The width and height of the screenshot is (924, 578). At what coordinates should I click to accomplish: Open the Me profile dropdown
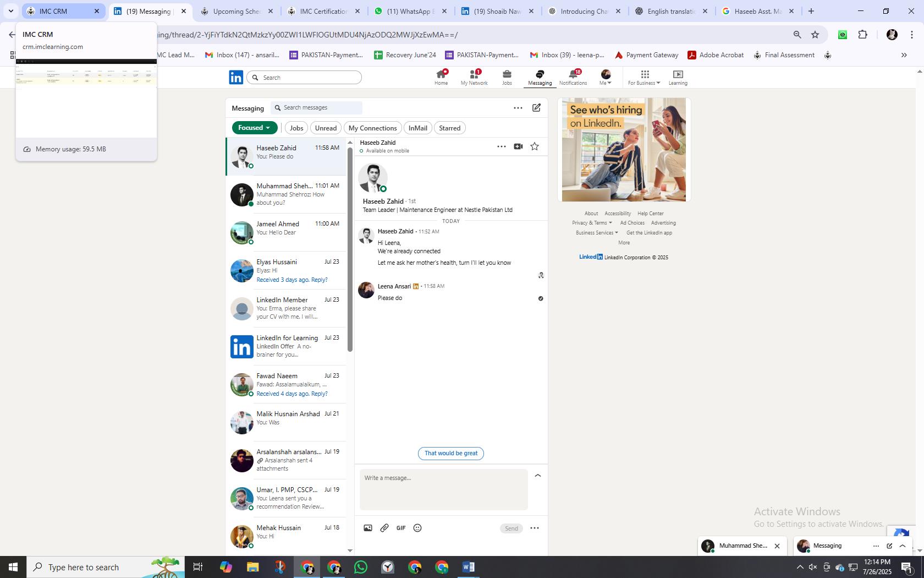coord(606,77)
